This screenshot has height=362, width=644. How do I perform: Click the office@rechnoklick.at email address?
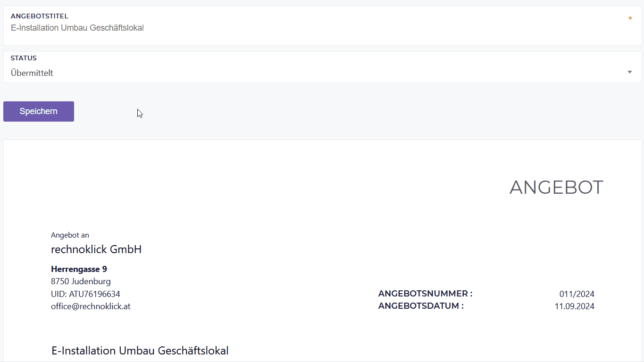click(91, 306)
